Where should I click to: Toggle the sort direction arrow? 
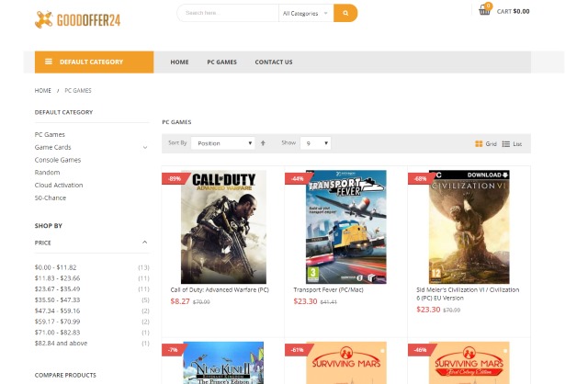(x=263, y=143)
